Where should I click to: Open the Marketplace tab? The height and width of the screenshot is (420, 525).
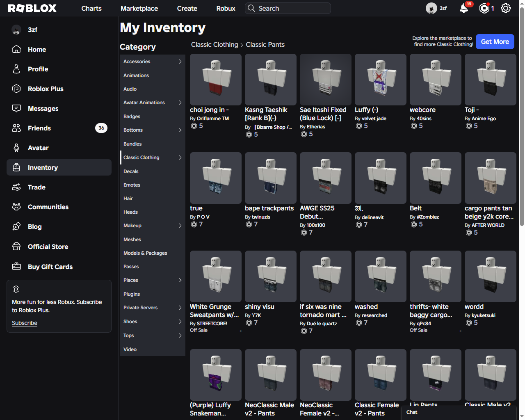pos(139,8)
